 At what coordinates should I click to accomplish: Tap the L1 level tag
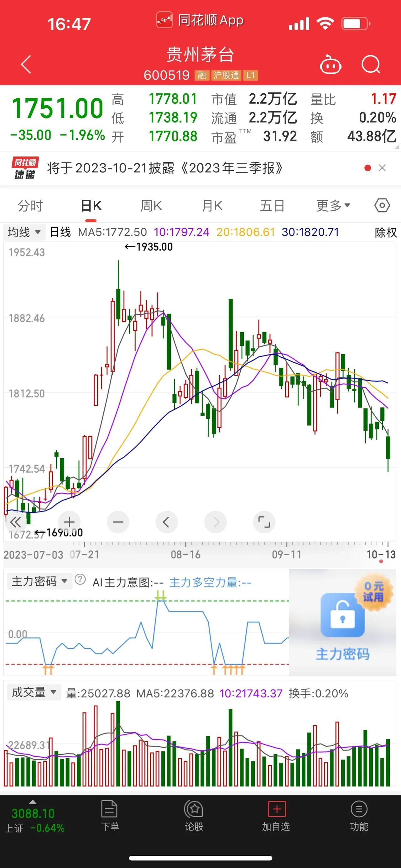click(251, 75)
